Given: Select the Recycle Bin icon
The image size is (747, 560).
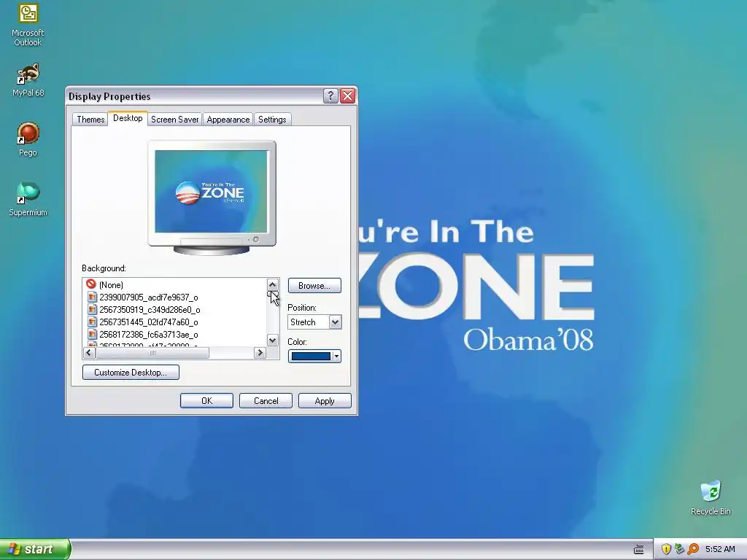Looking at the screenshot, I should [711, 498].
